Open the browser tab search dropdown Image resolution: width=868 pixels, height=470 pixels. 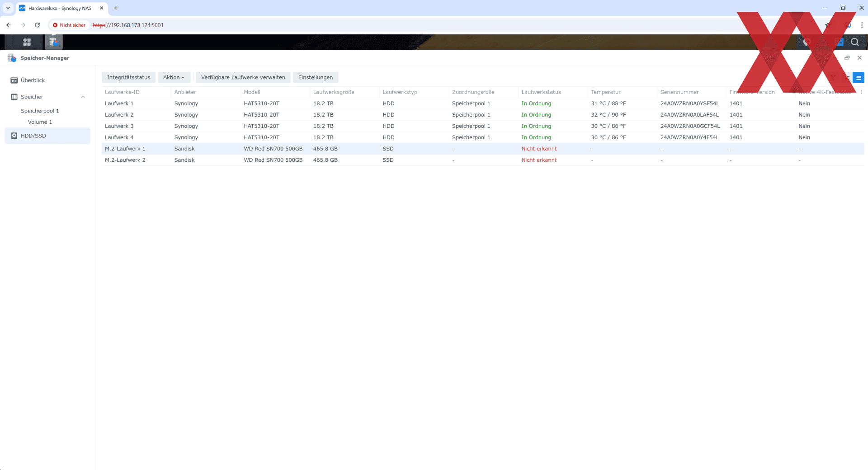coord(8,8)
